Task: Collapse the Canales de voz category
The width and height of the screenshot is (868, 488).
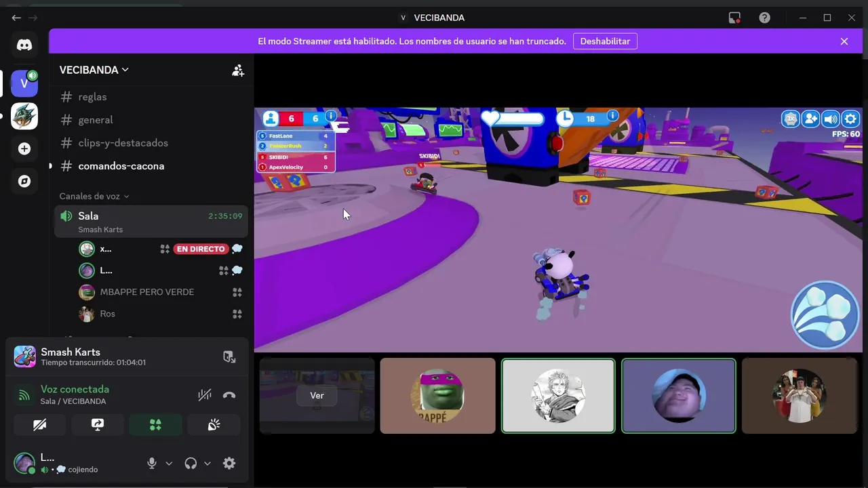Action: click(x=94, y=196)
